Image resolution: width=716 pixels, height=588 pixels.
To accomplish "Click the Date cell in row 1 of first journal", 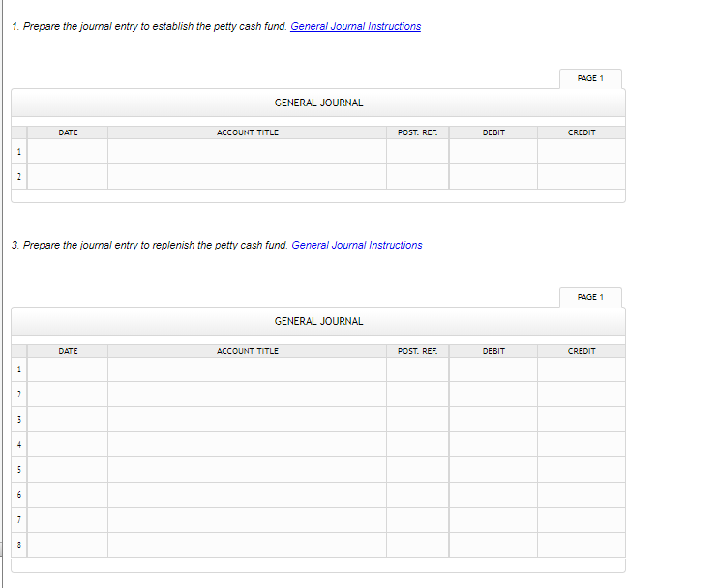I will (68, 152).
